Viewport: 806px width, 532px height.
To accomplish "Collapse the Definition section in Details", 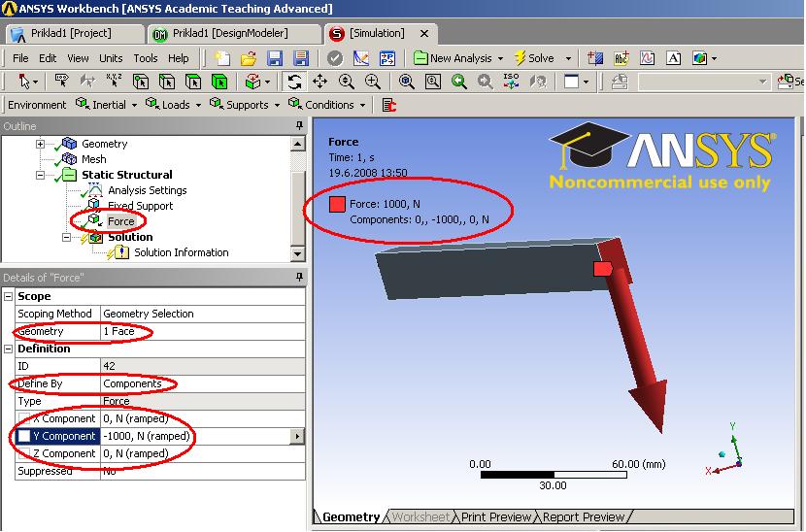I will (8, 349).
